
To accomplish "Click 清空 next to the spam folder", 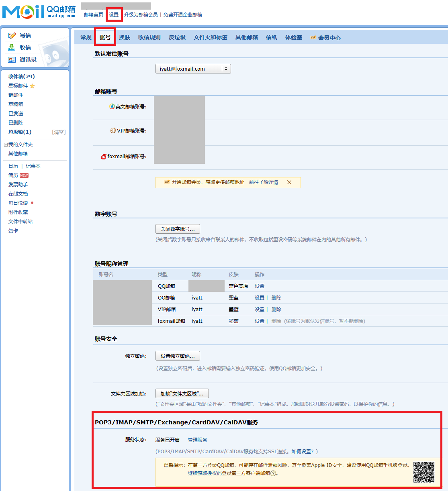I will click(x=59, y=132).
